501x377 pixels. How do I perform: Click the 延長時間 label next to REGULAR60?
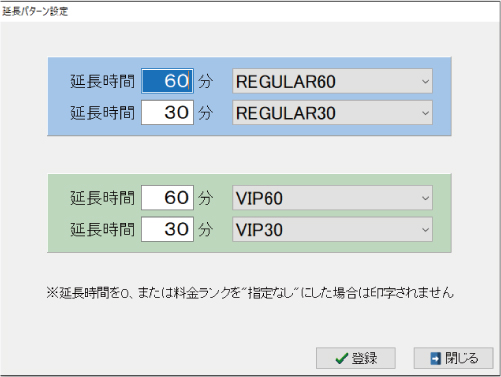coord(102,81)
